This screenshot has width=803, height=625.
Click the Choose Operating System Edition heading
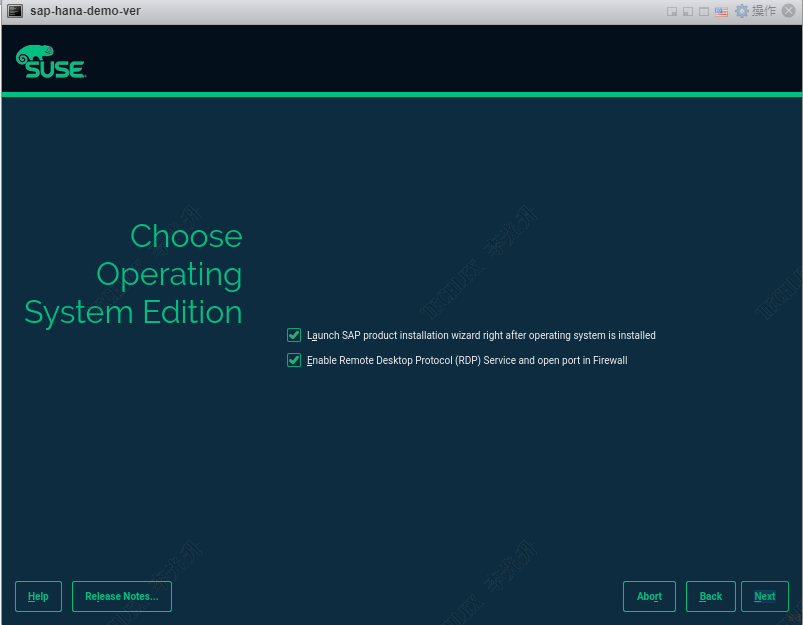[134, 274]
